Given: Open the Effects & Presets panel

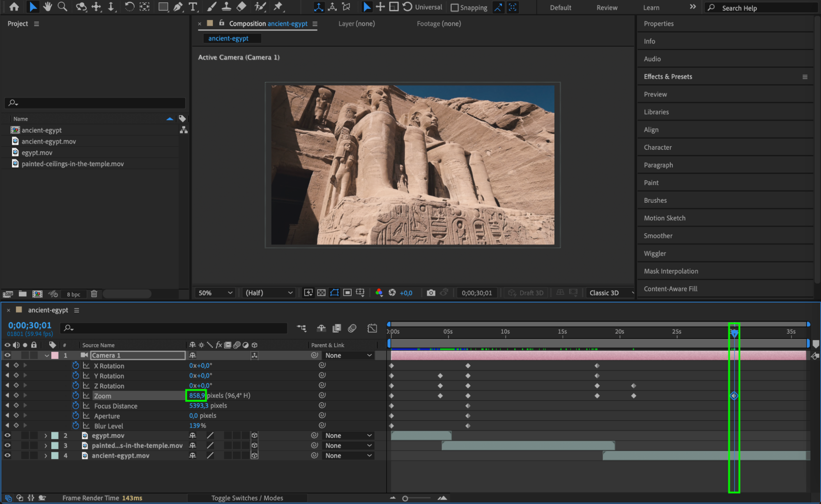Looking at the screenshot, I should [x=668, y=77].
